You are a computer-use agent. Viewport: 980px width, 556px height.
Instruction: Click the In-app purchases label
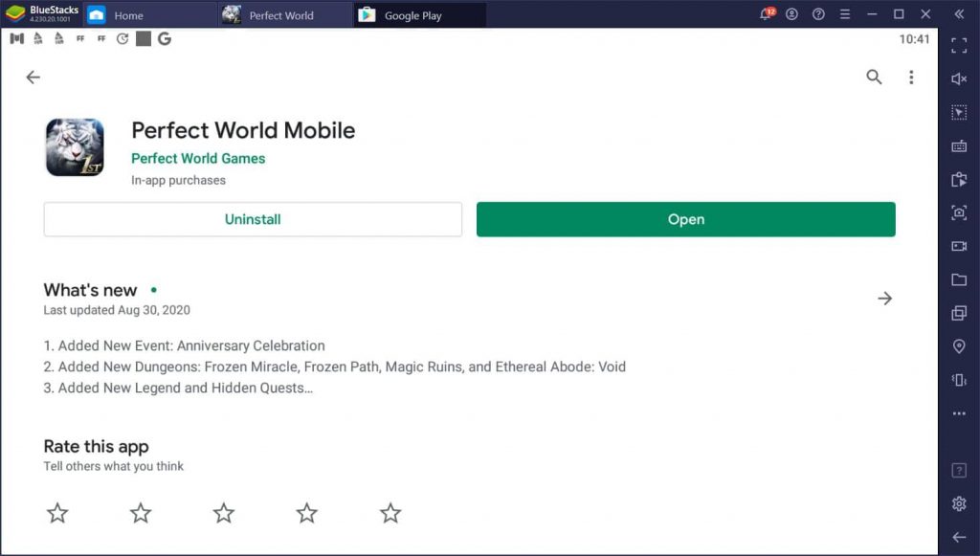(x=178, y=180)
